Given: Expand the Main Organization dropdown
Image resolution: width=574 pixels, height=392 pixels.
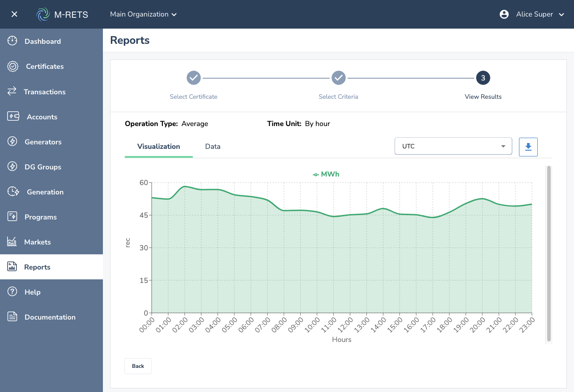Looking at the screenshot, I should (143, 14).
